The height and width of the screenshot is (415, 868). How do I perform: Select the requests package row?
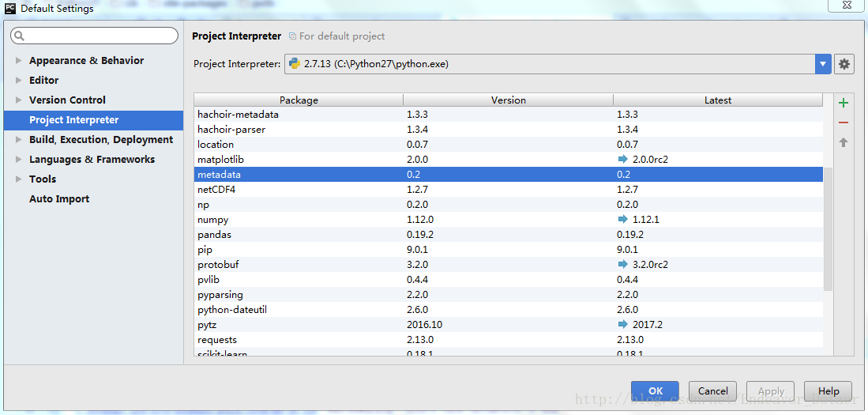(508, 339)
